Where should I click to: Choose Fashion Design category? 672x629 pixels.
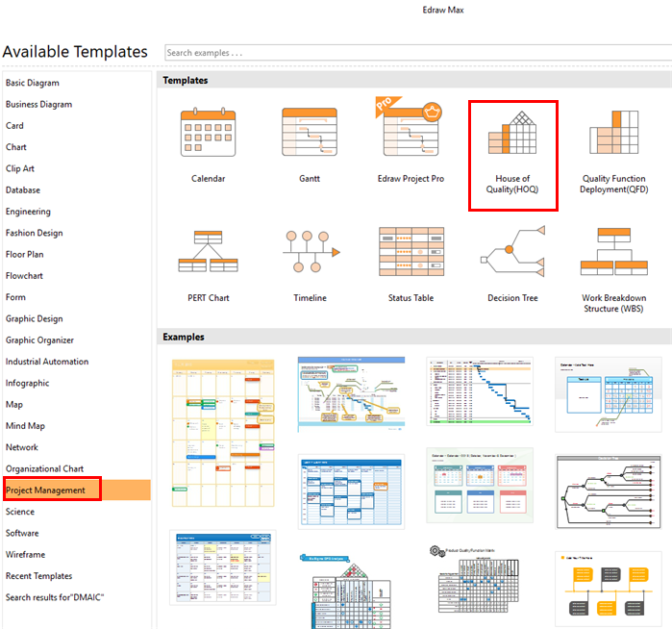tap(35, 233)
